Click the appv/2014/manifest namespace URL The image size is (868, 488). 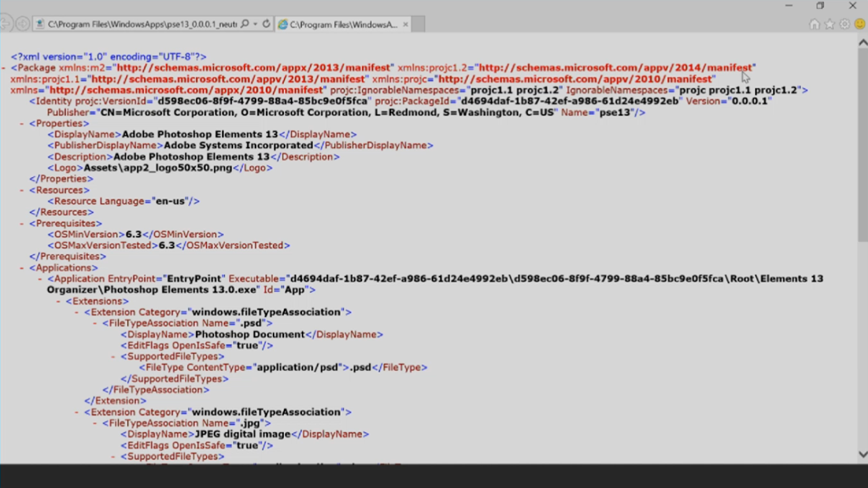click(x=615, y=68)
